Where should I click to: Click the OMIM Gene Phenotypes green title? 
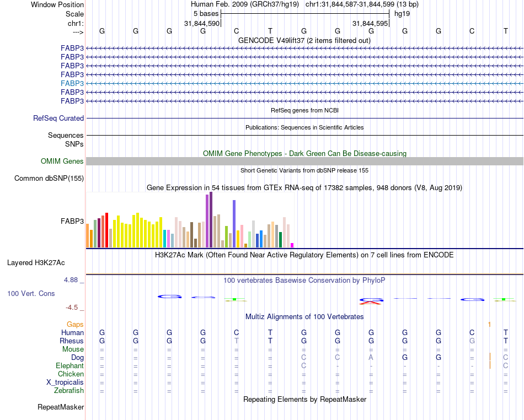305,154
